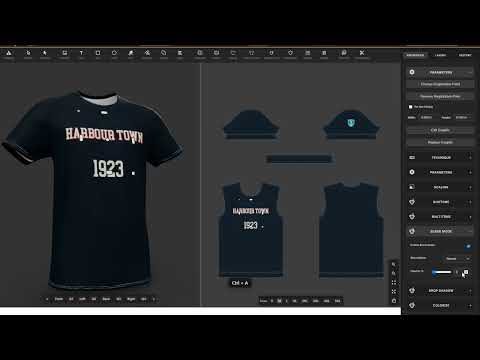Screen dimensions: 480x360
Task: Select the front pattern piece with HARBOUR TOWN
Action: 251,230
